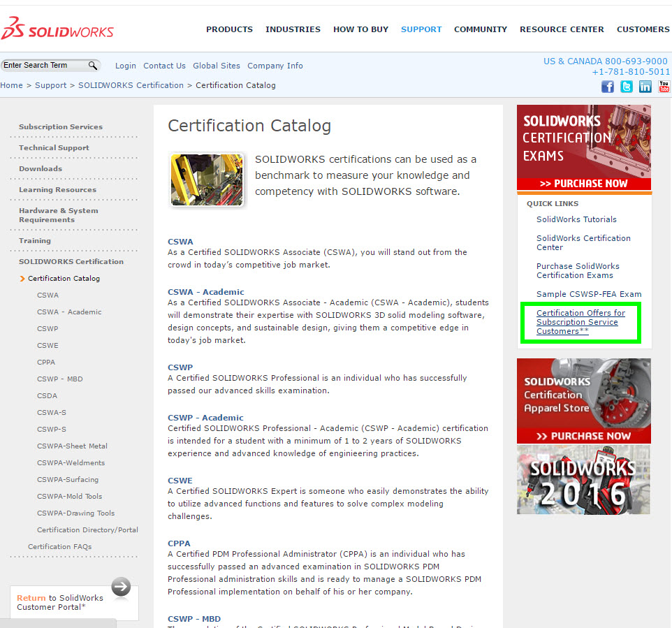672x628 pixels.
Task: Open Purchase SolidWorks Certification Exams link
Action: [578, 271]
